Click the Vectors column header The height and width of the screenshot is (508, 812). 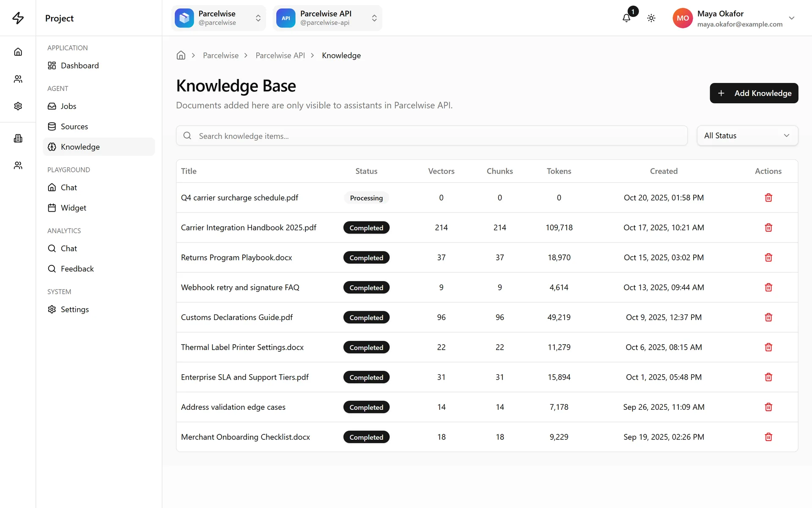click(x=441, y=171)
